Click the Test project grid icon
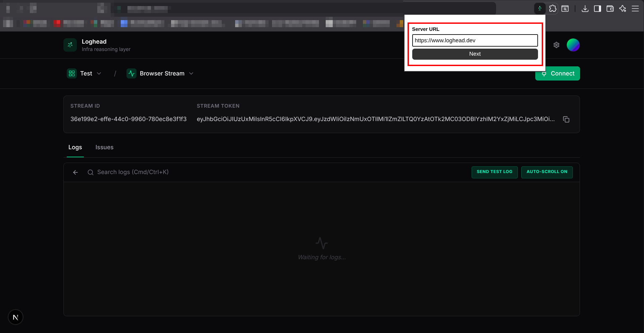 point(72,73)
